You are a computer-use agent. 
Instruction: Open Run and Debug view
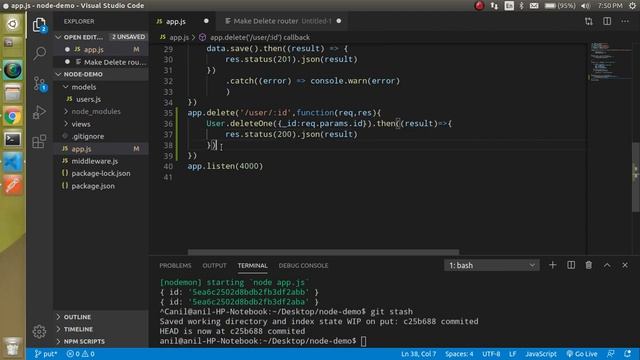[39, 112]
